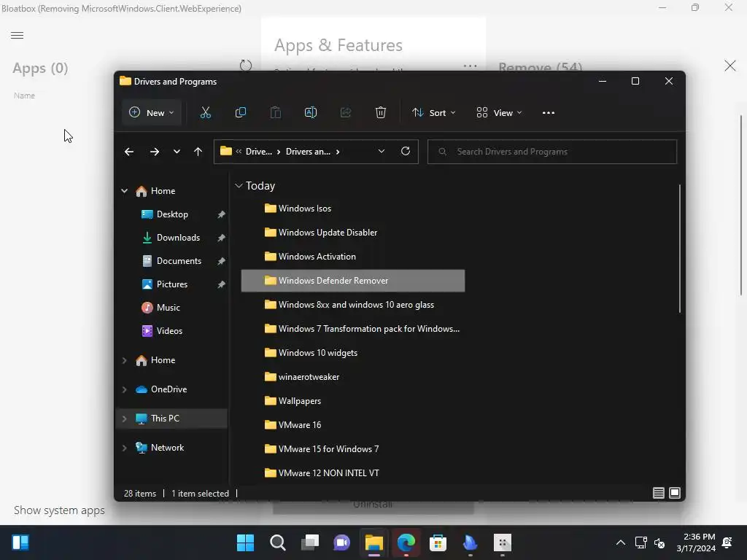This screenshot has width=747, height=560.
Task: Switch to details view icon in status bar
Action: 659,493
